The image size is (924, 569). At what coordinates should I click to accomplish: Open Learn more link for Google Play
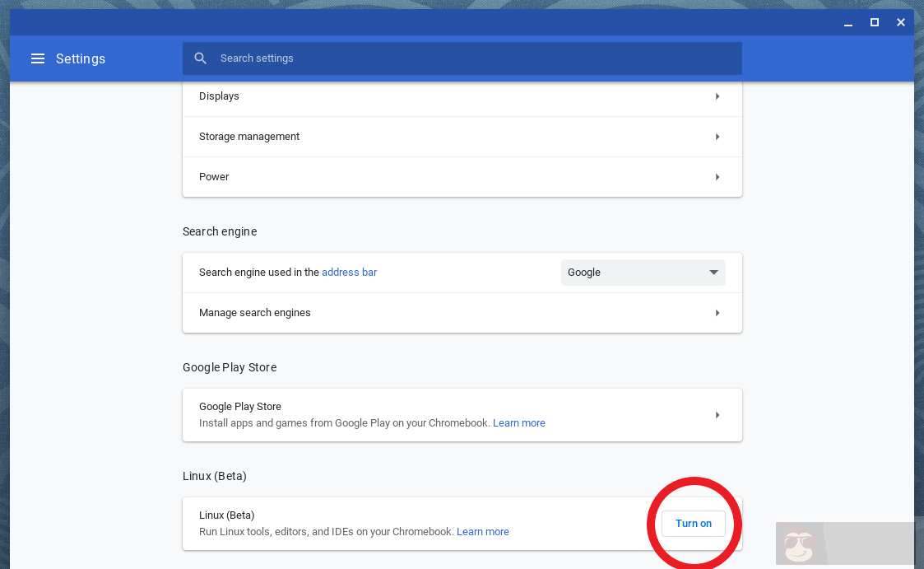[518, 423]
